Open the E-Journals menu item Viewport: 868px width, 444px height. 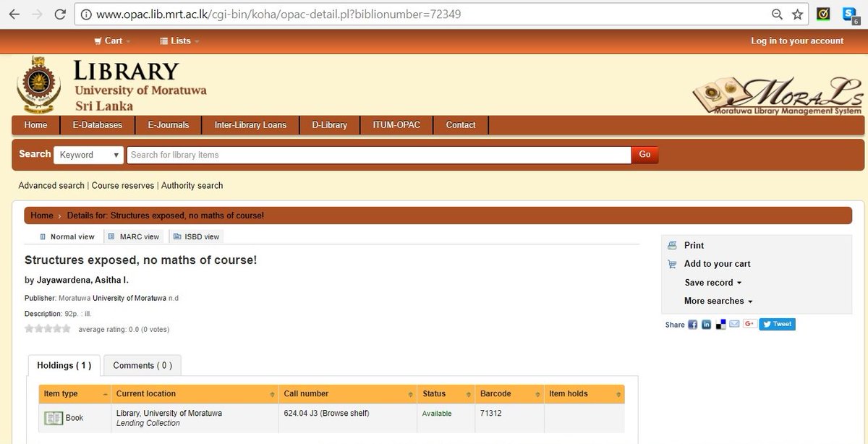pyautogui.click(x=169, y=125)
